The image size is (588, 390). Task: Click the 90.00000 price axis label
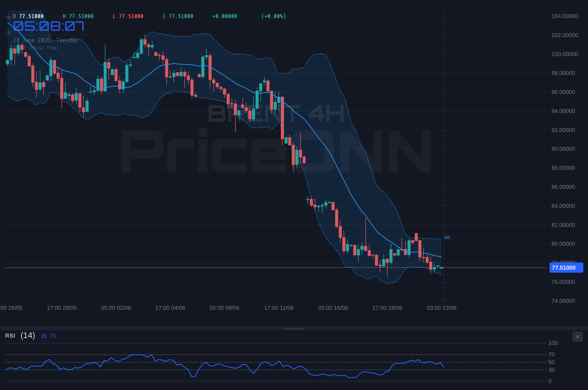(x=563, y=149)
